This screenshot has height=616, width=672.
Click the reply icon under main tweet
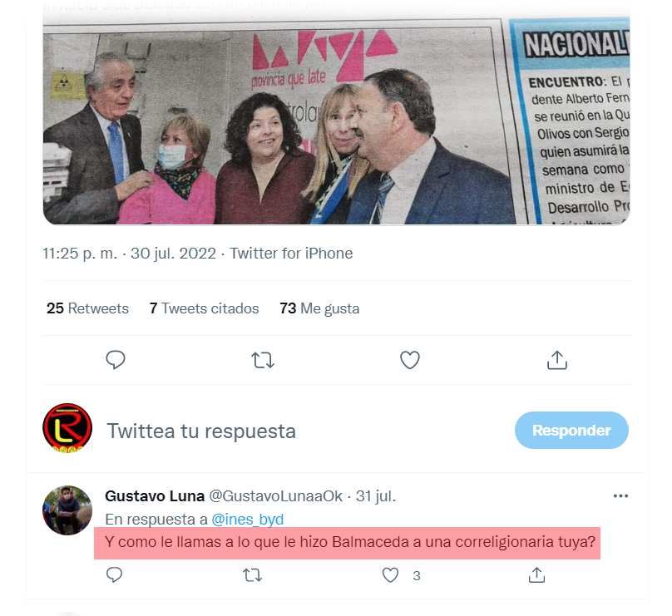(x=116, y=360)
